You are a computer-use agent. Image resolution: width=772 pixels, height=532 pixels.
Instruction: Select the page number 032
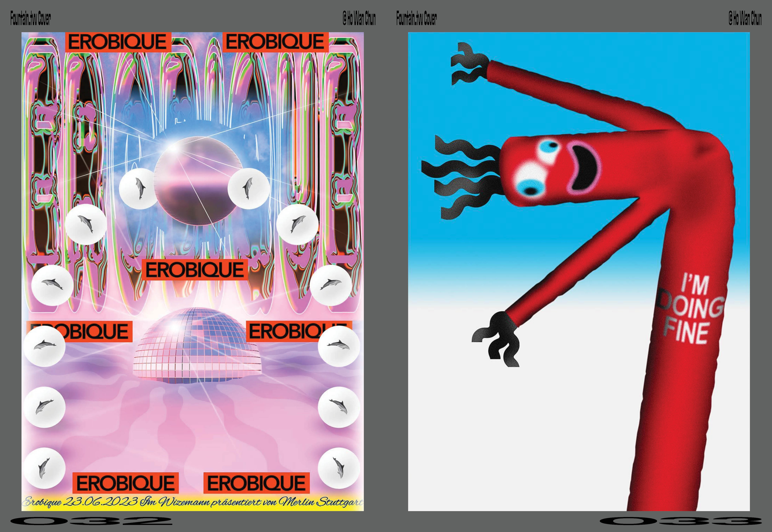(x=91, y=521)
